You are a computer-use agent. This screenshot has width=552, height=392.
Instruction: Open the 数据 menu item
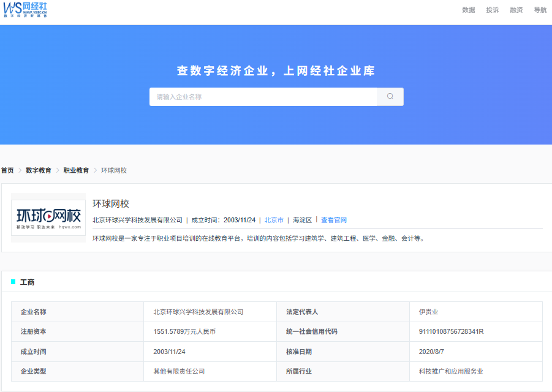click(469, 10)
